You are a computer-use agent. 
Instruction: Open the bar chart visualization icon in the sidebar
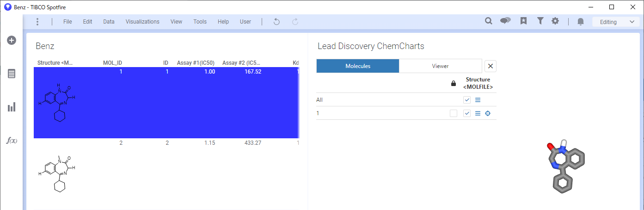(12, 107)
